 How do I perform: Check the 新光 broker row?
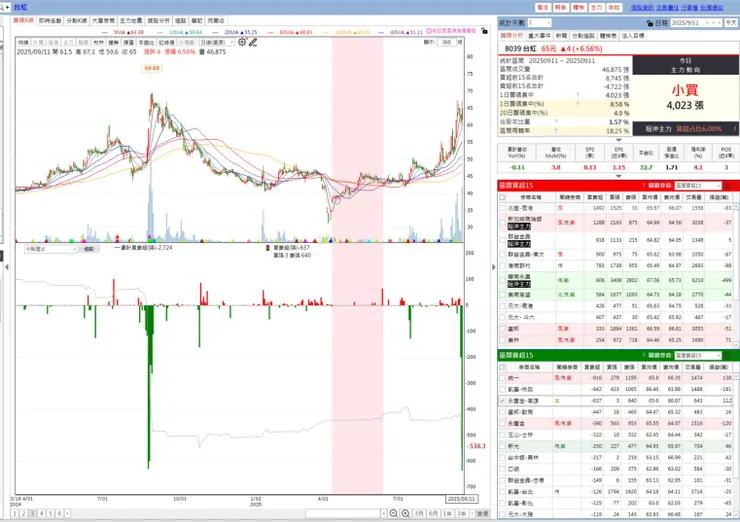click(x=502, y=446)
